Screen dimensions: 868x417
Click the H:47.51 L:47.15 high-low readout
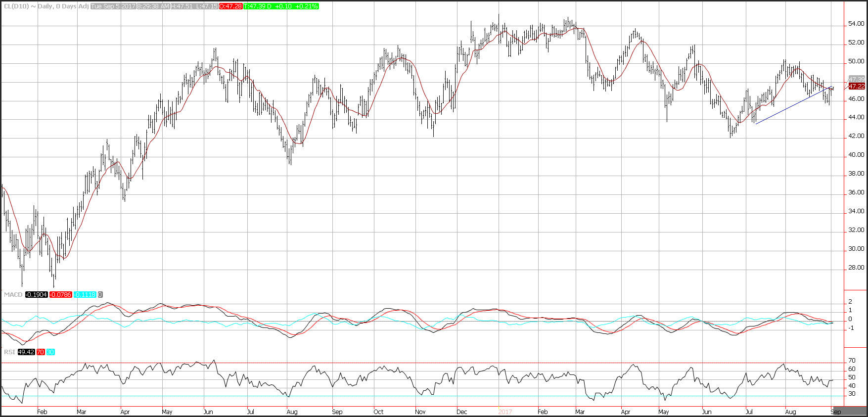pos(194,6)
